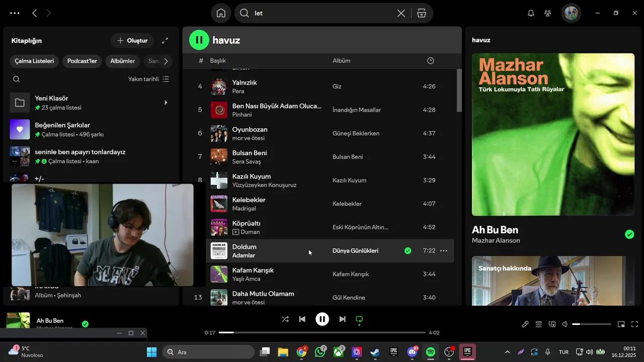Image resolution: width=644 pixels, height=362 pixels.
Task: Open the Sanatçı hakkında artist card
Action: click(553, 281)
